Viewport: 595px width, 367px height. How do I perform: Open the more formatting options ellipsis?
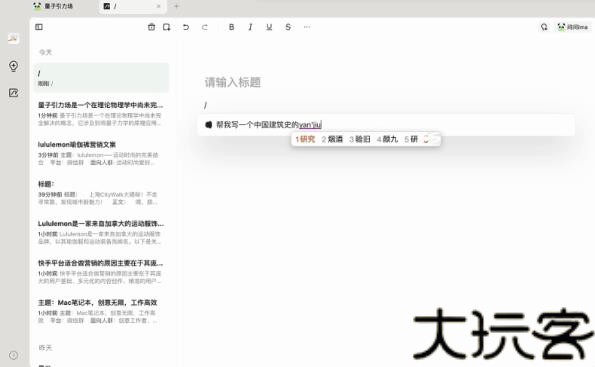click(x=307, y=27)
